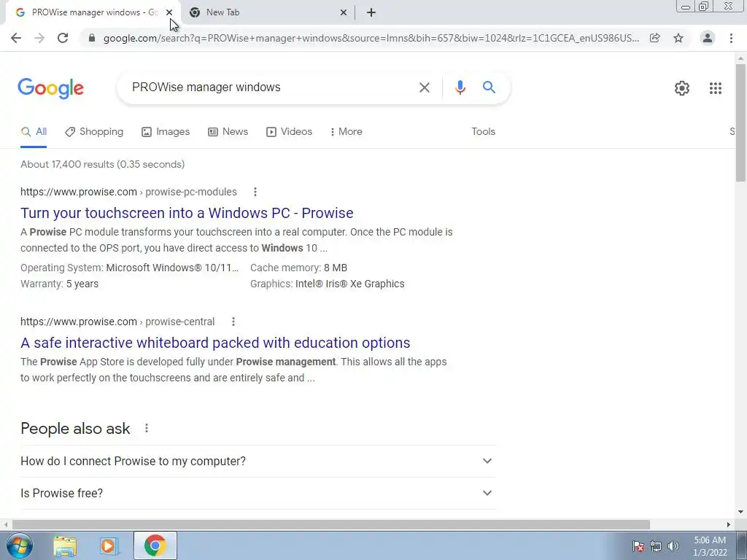Open the Chrome profile avatar
The width and height of the screenshot is (747, 560).
708,38
